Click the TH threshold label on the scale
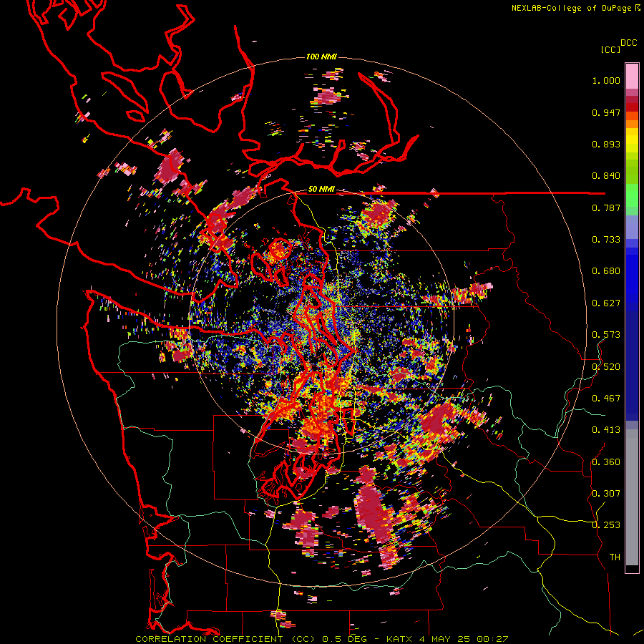This screenshot has height=644, width=644. 615,557
